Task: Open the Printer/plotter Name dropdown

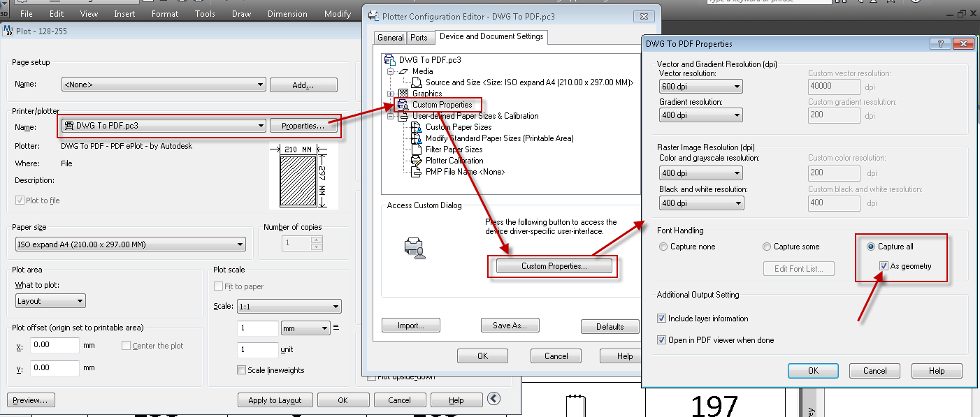Action: click(164, 126)
